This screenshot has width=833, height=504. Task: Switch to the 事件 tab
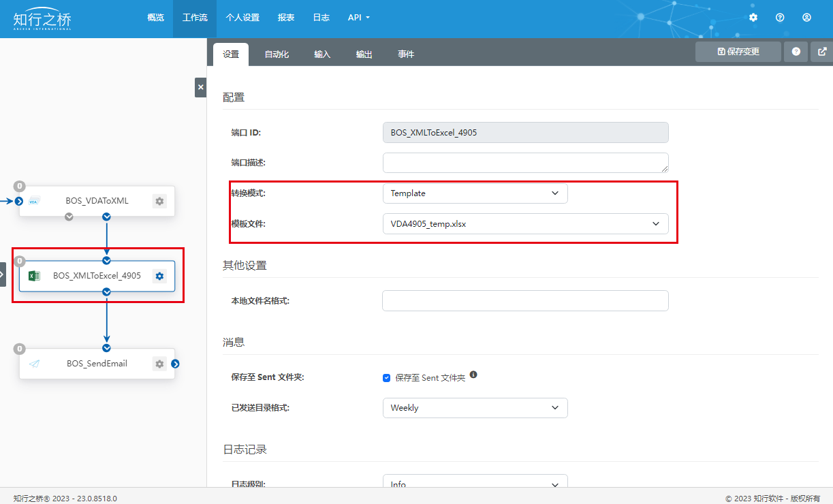tap(406, 54)
